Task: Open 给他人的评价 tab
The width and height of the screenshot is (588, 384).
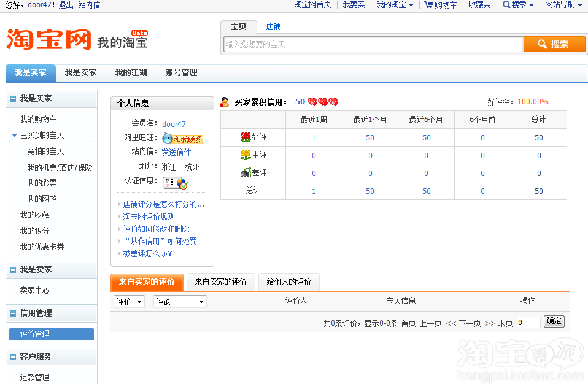Action: point(288,282)
